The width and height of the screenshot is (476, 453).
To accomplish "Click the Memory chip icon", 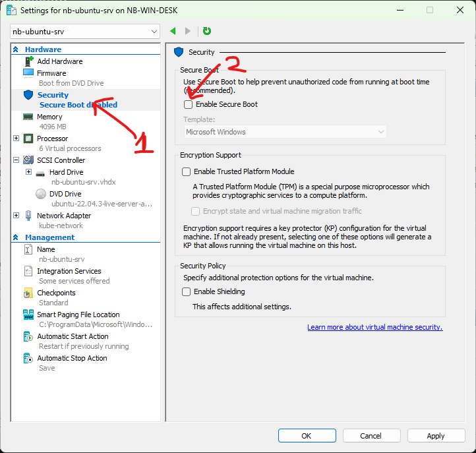I will point(28,117).
